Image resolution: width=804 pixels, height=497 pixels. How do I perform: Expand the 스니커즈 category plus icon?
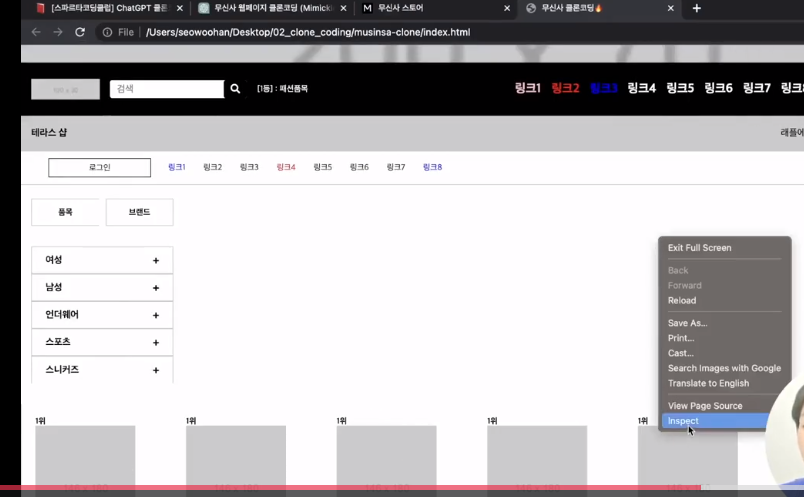(156, 370)
